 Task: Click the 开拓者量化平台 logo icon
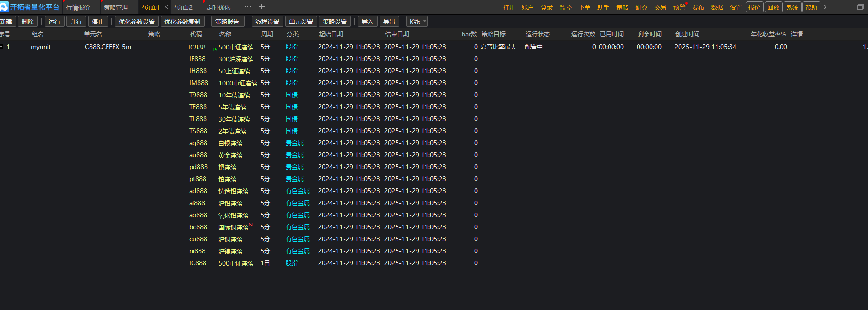point(4,7)
